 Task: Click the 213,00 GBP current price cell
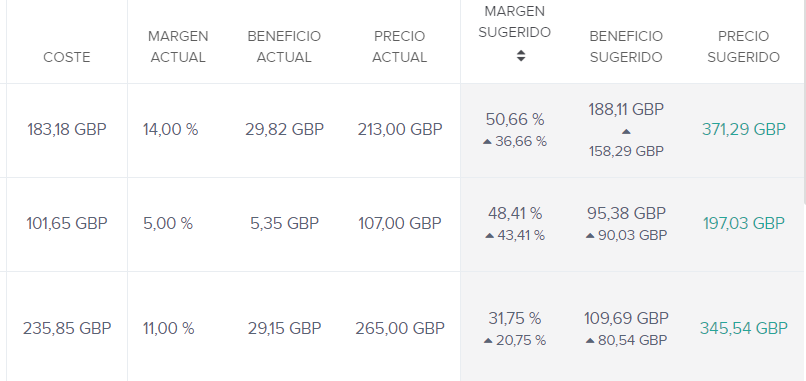pos(400,130)
